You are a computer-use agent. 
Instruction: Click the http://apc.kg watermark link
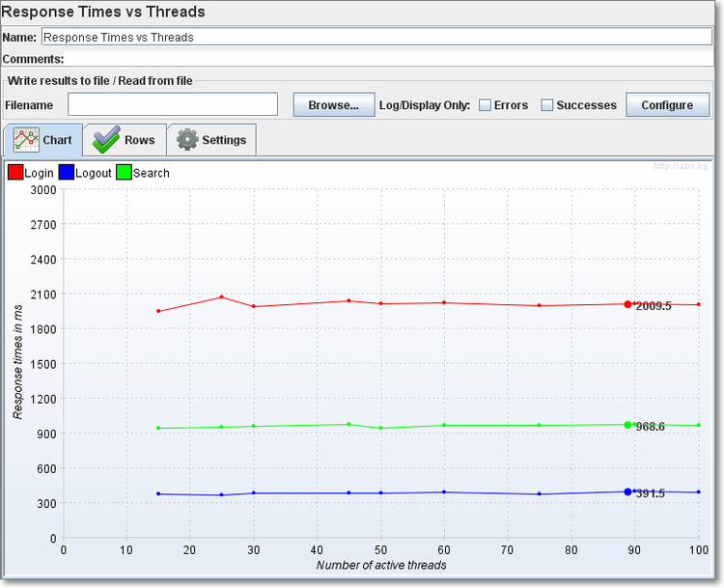pos(682,166)
